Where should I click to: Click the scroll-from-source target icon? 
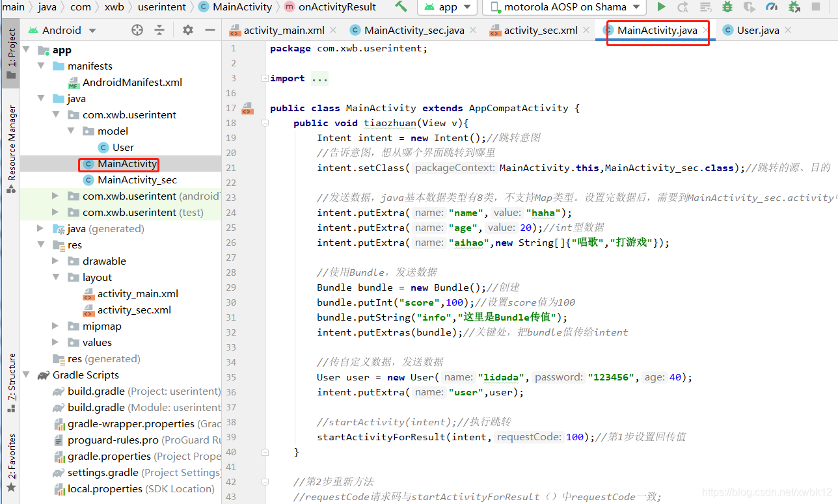click(x=137, y=30)
